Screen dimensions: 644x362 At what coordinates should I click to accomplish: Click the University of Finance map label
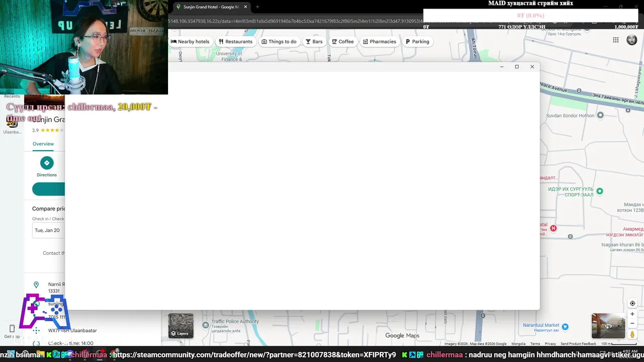point(229,57)
